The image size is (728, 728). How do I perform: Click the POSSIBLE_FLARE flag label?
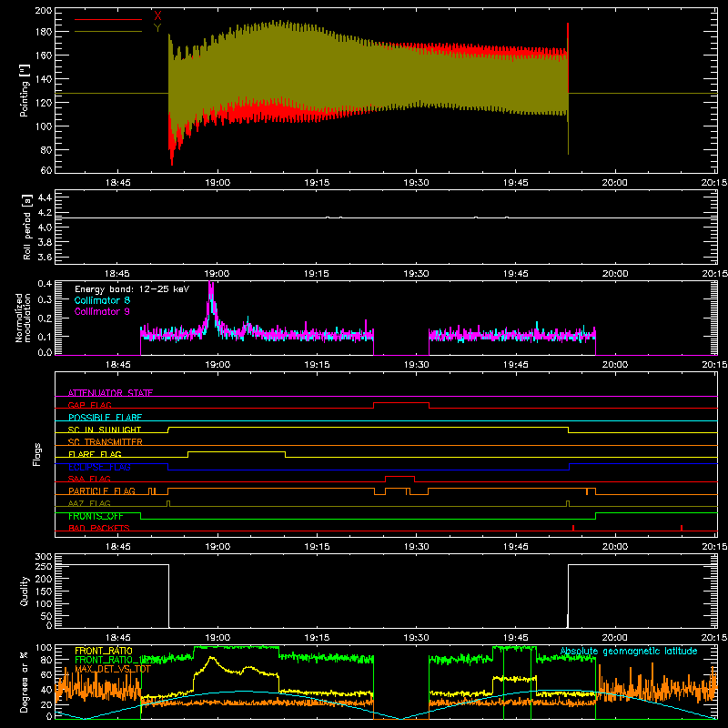(x=105, y=418)
